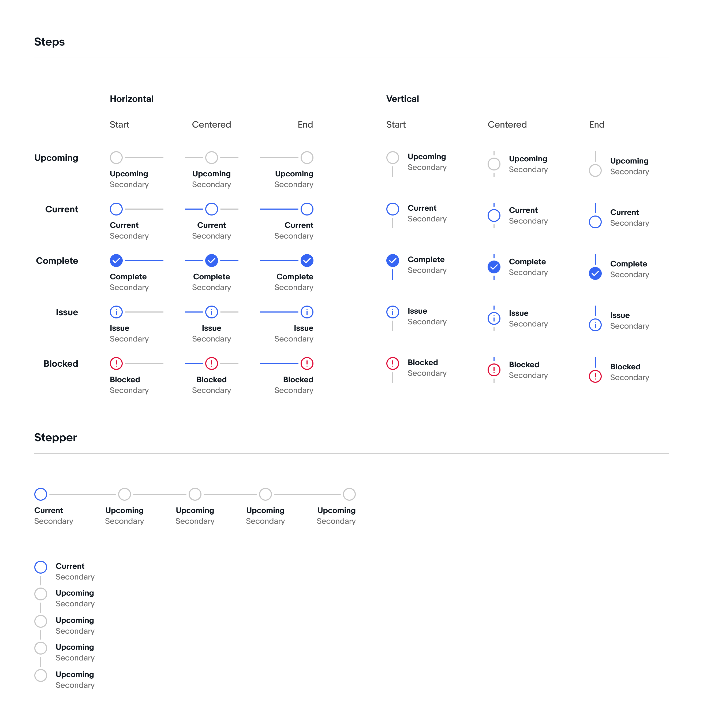The height and width of the screenshot is (728, 703).
Task: Click the Blocked error icon under Vertical Start
Action: 392,364
